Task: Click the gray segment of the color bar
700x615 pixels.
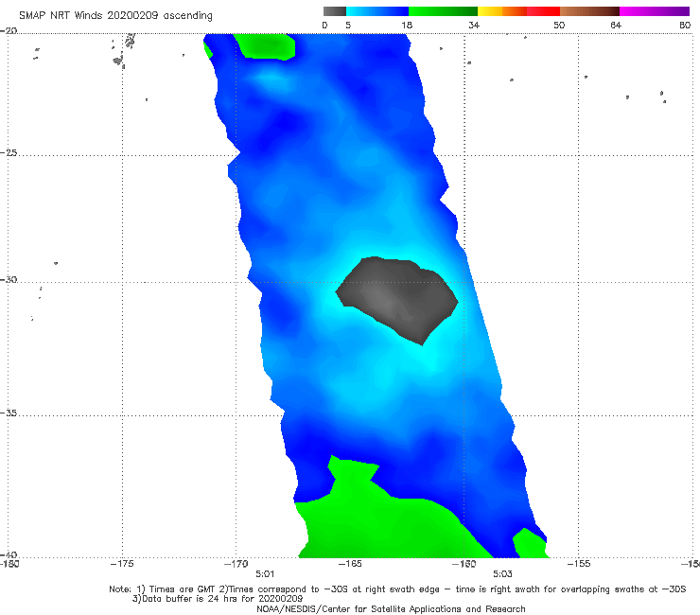Action: coord(335,11)
